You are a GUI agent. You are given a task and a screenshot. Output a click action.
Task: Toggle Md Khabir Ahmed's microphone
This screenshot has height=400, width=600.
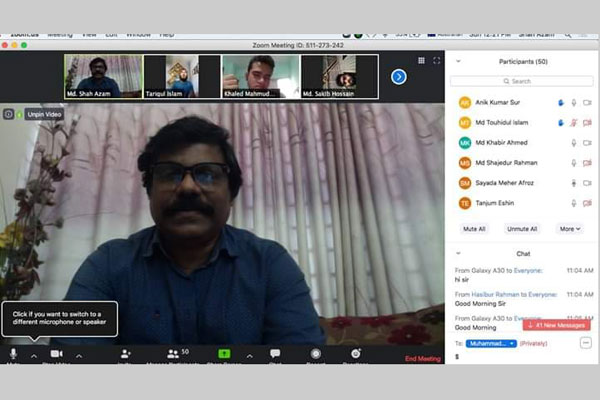[574, 143]
